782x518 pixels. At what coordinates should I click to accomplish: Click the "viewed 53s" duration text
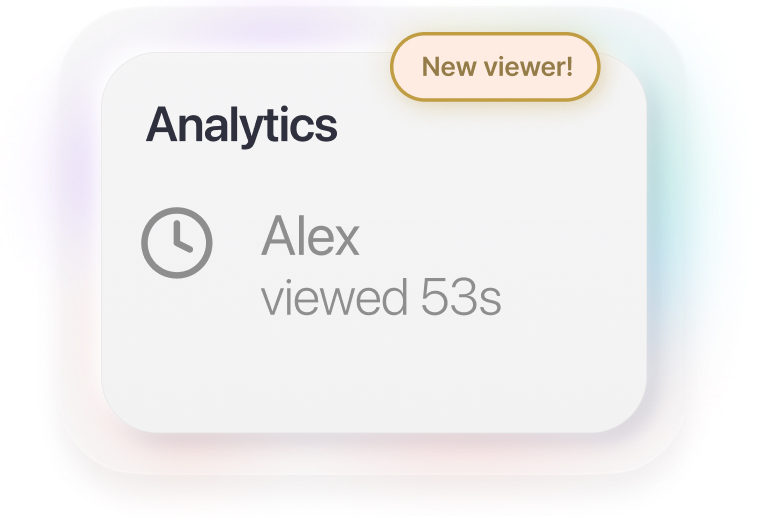point(381,299)
